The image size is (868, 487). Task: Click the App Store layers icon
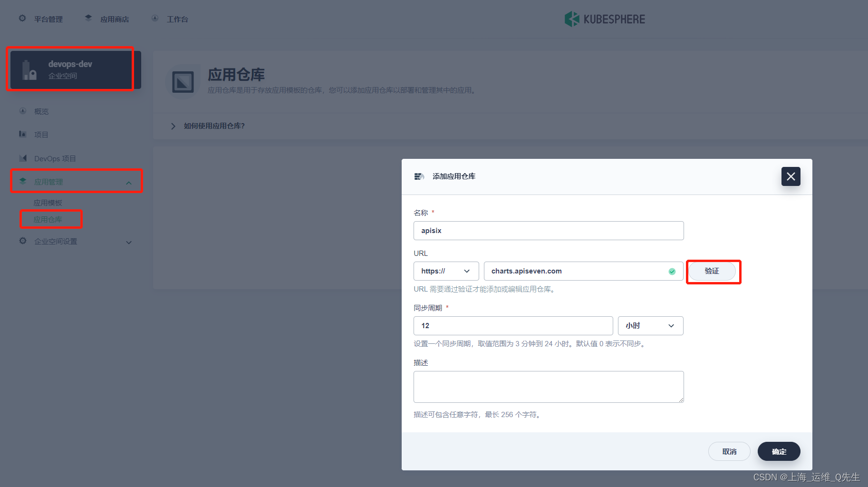coord(88,18)
